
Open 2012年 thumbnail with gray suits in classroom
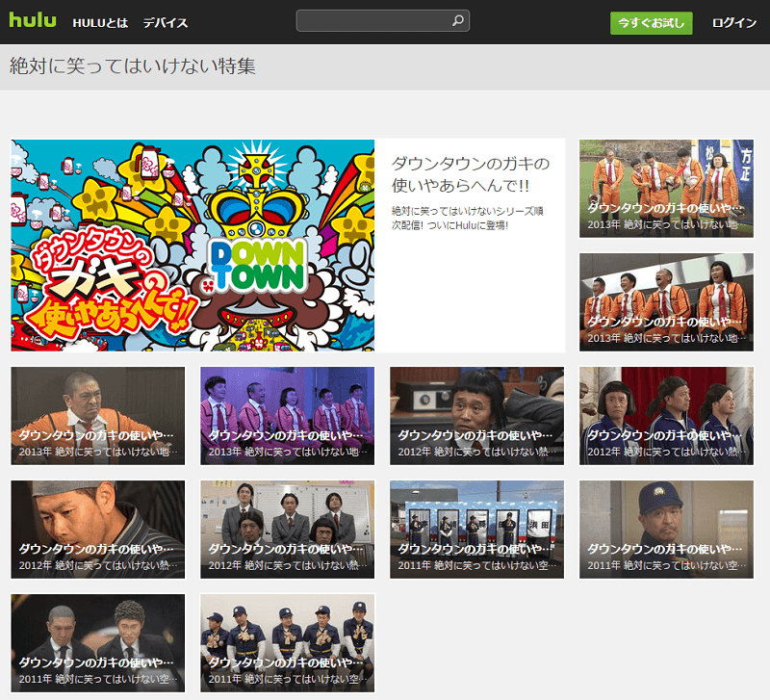pyautogui.click(x=287, y=530)
